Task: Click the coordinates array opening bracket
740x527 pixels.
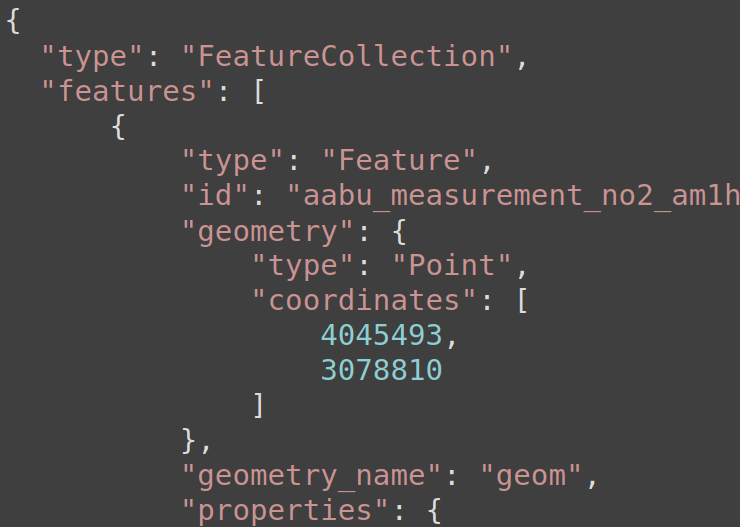Action: [x=522, y=300]
